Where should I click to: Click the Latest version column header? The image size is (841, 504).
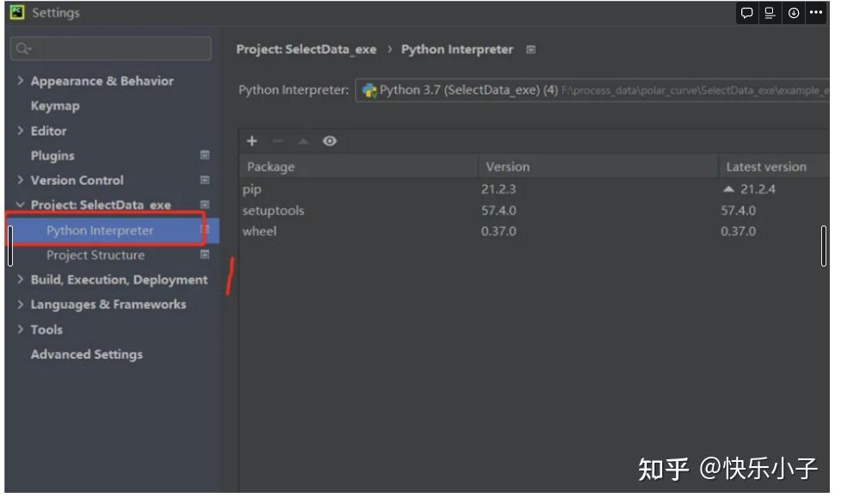(x=774, y=167)
